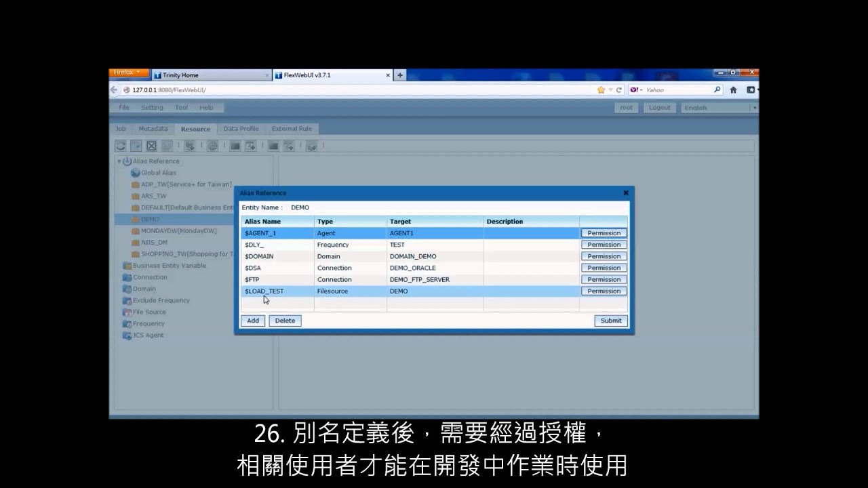Image resolution: width=868 pixels, height=488 pixels.
Task: Collapse the Alias Reference tree node
Action: (x=119, y=161)
